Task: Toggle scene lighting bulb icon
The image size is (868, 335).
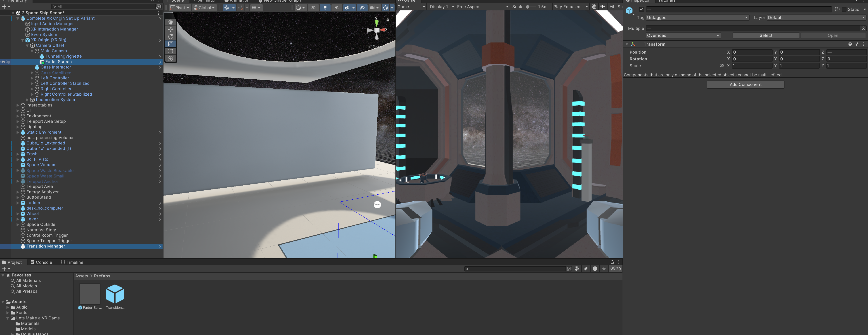Action: click(325, 7)
